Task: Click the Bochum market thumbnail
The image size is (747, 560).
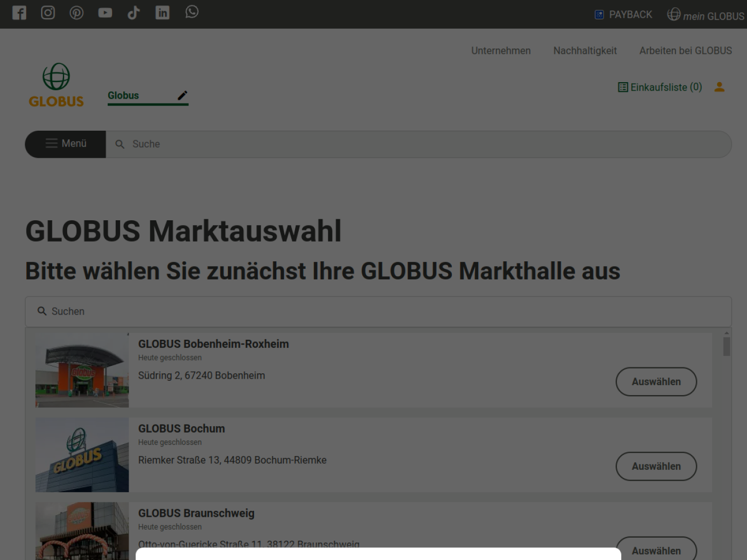Action: pos(82,455)
